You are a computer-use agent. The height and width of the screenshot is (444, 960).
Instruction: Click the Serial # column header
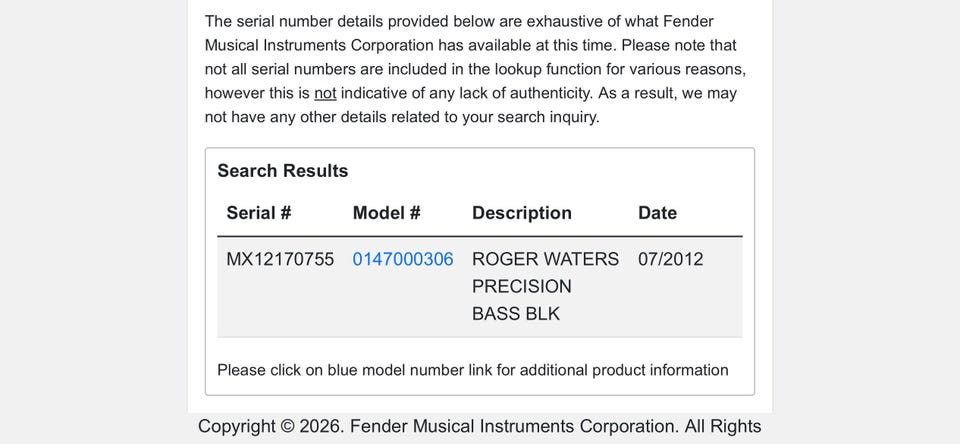click(259, 213)
